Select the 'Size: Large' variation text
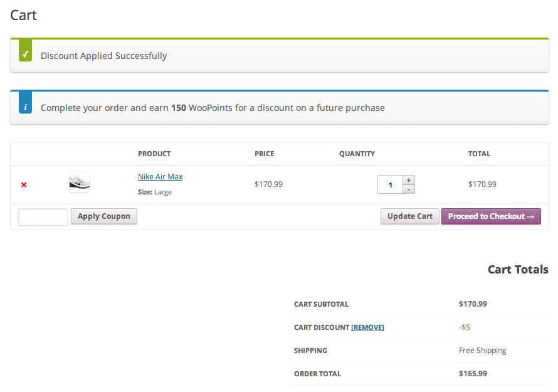The image size is (558, 392). 155,192
